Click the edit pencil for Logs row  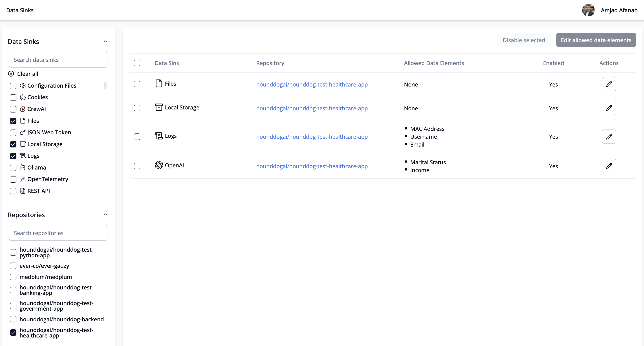609,137
